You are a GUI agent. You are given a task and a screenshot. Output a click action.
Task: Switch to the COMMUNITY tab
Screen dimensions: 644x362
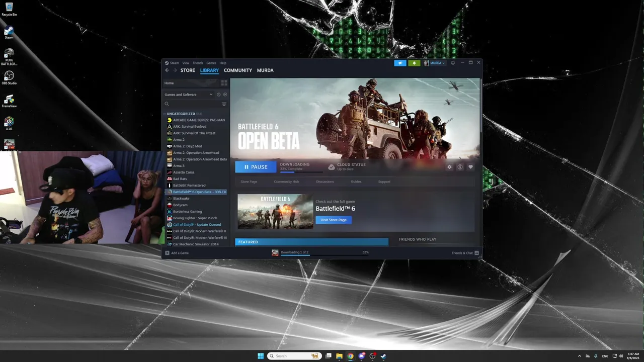pos(238,70)
